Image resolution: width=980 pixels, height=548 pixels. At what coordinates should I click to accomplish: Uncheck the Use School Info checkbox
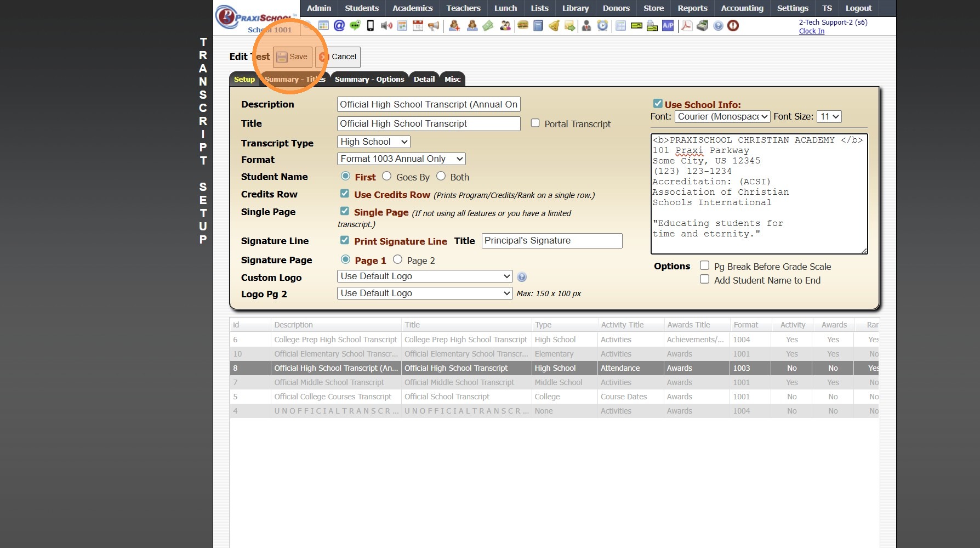(x=658, y=104)
